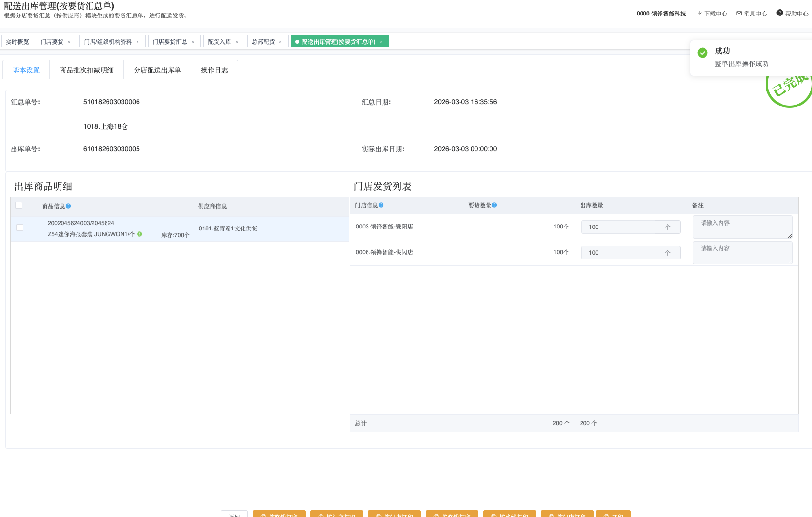Click the 返回 button at bottom

pyautogui.click(x=234, y=514)
